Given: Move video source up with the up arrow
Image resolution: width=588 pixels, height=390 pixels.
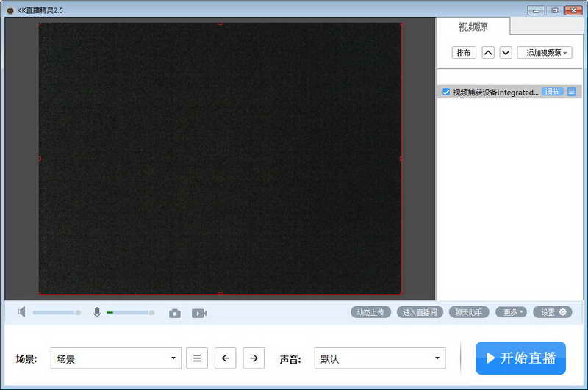Looking at the screenshot, I should coord(488,53).
